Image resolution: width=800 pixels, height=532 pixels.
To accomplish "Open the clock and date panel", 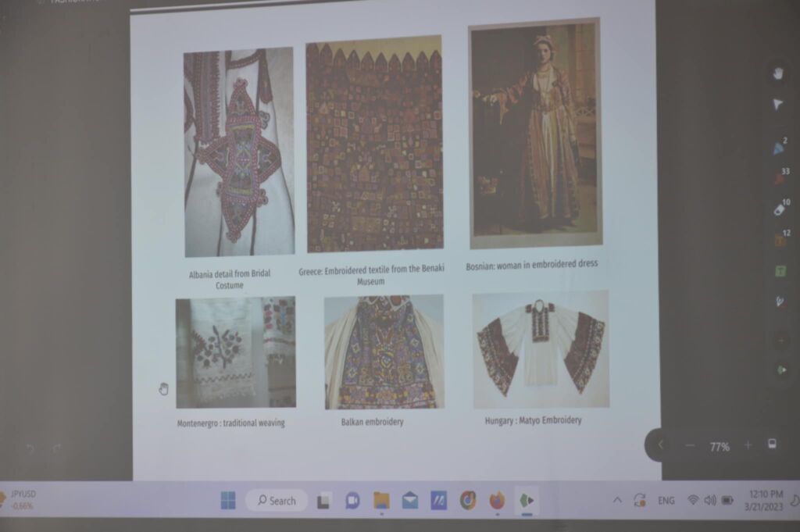I will (x=765, y=500).
